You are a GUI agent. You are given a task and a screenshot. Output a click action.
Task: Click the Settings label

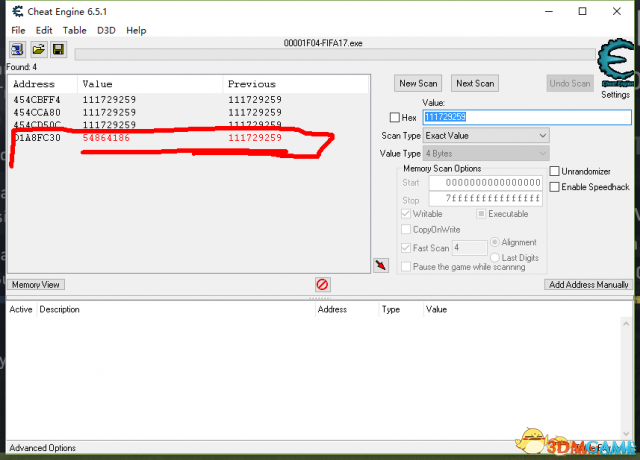(x=616, y=95)
